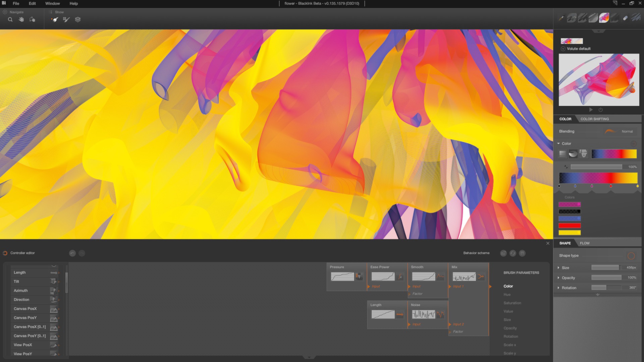The width and height of the screenshot is (644, 362).
Task: Click the Noise node waveform icon
Action: 440,314
